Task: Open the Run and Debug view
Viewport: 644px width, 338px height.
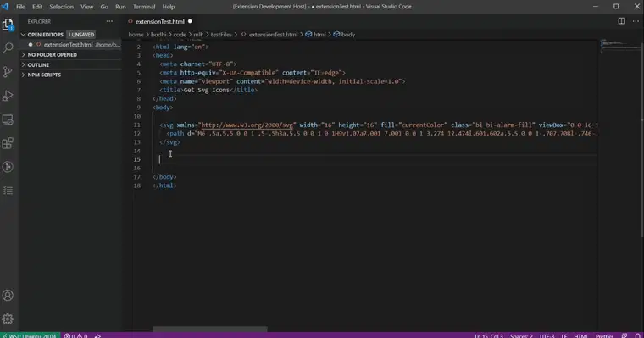Action: point(8,96)
